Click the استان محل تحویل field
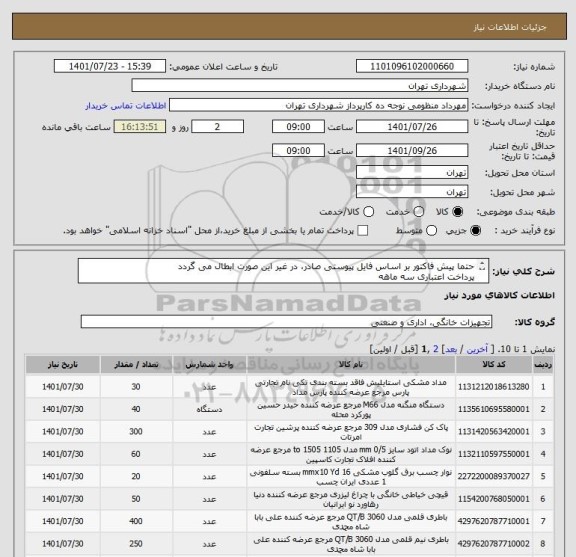 click(412, 172)
